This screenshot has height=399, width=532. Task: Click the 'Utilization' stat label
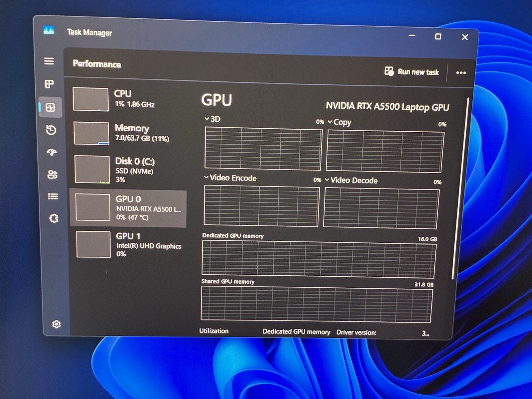(x=214, y=331)
